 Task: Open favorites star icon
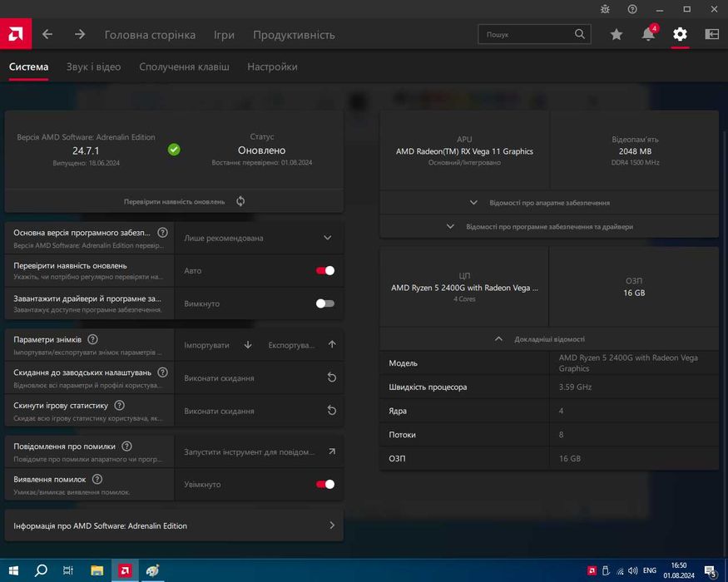(x=617, y=34)
